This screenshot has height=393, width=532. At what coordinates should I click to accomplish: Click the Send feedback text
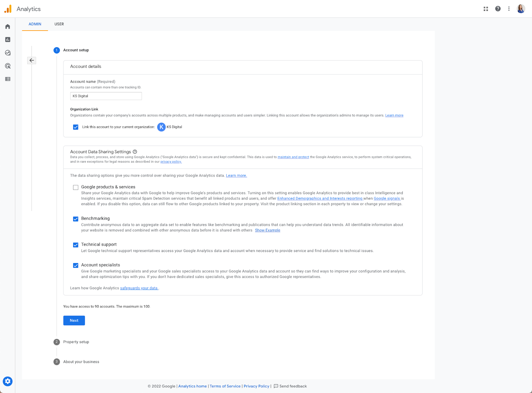click(x=293, y=386)
